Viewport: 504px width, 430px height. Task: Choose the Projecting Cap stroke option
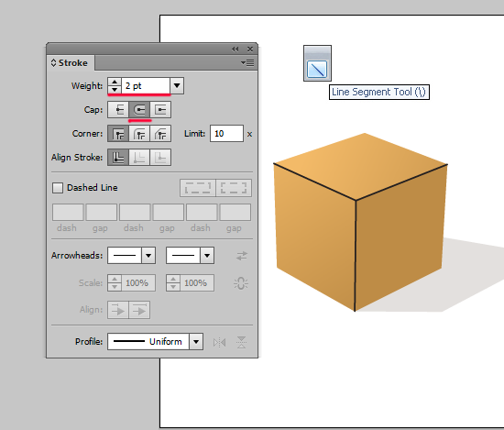pyautogui.click(x=160, y=110)
